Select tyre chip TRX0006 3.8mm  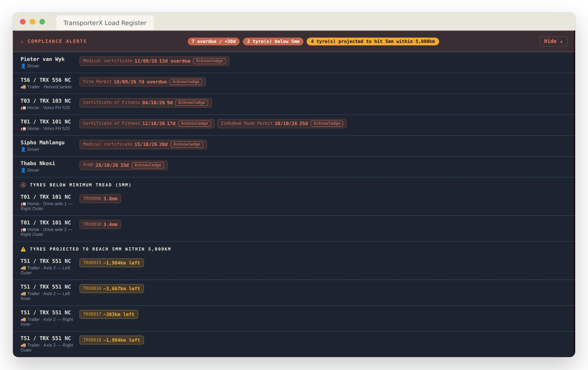(x=100, y=199)
